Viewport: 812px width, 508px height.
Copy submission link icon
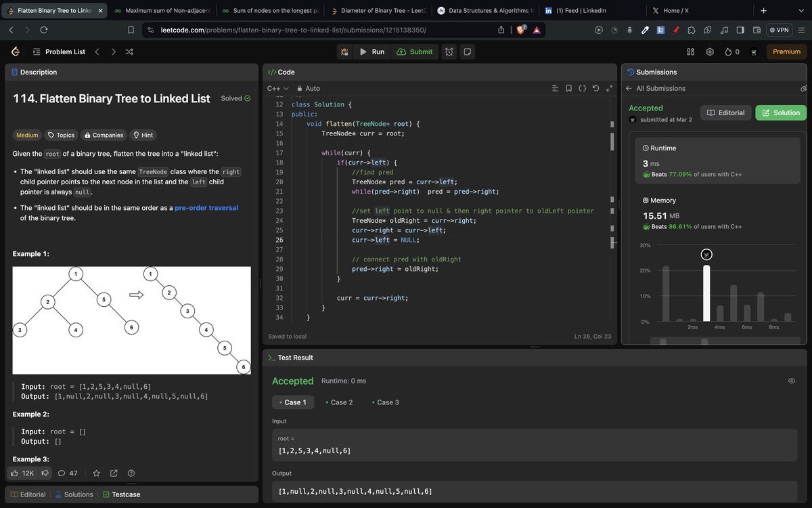coord(803,88)
